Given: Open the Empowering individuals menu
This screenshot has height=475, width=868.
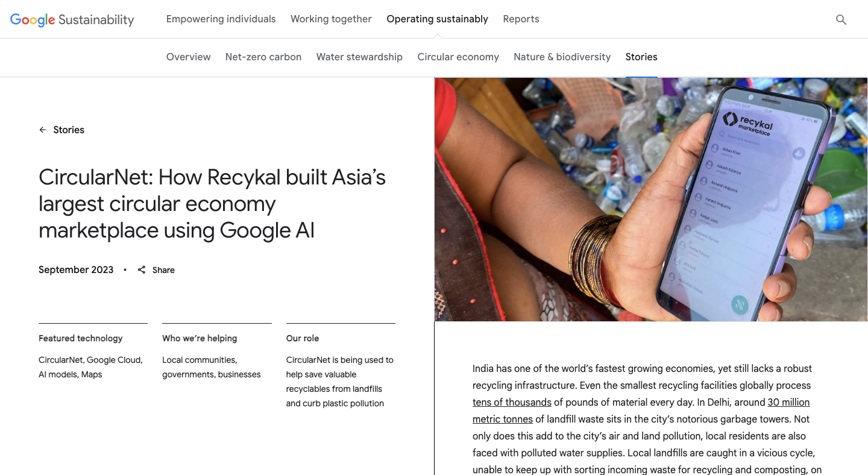Looking at the screenshot, I should click(221, 19).
